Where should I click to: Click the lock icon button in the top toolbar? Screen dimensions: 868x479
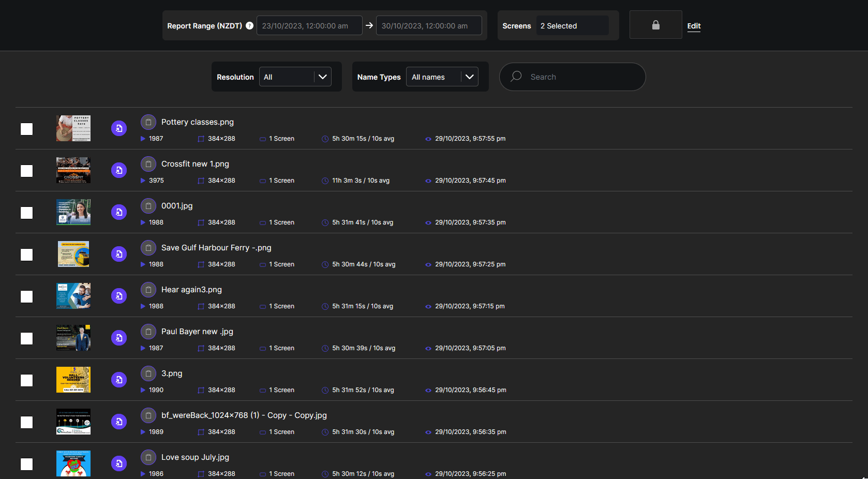pyautogui.click(x=655, y=24)
